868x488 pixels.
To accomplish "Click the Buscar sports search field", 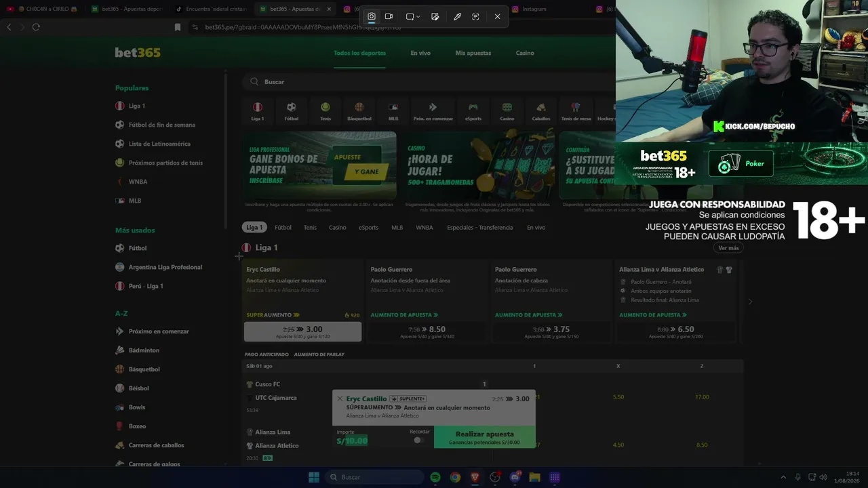I will (429, 81).
